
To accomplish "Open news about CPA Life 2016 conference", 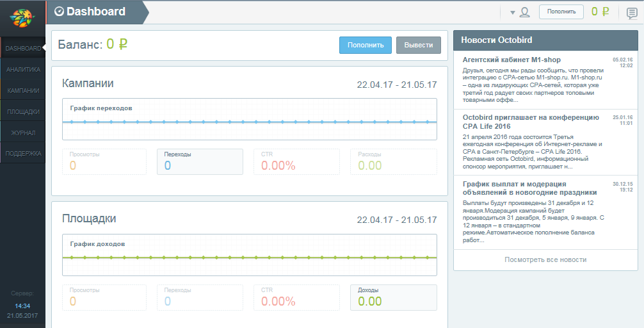I will pos(531,122).
